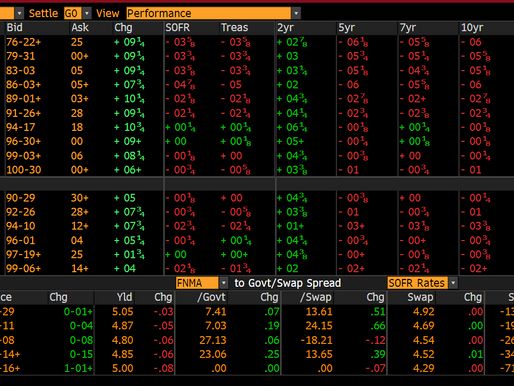This screenshot has height=386, width=514.
Task: Select the 99-06+ bid price
Action: [24, 268]
